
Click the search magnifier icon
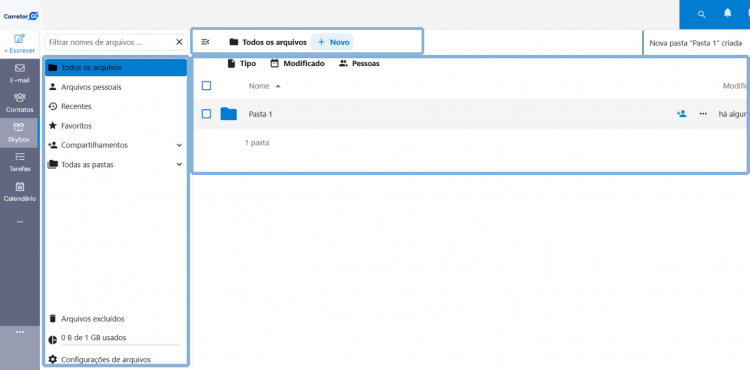point(702,14)
